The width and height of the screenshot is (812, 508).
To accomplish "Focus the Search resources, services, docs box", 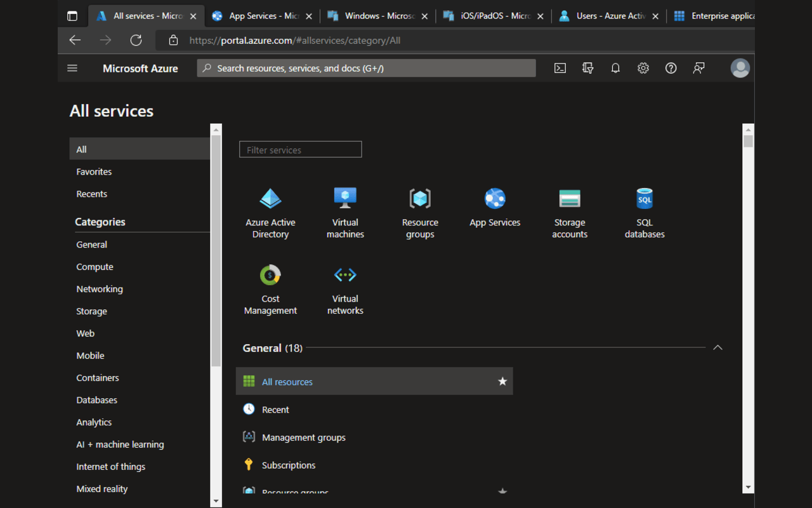I will (x=366, y=68).
